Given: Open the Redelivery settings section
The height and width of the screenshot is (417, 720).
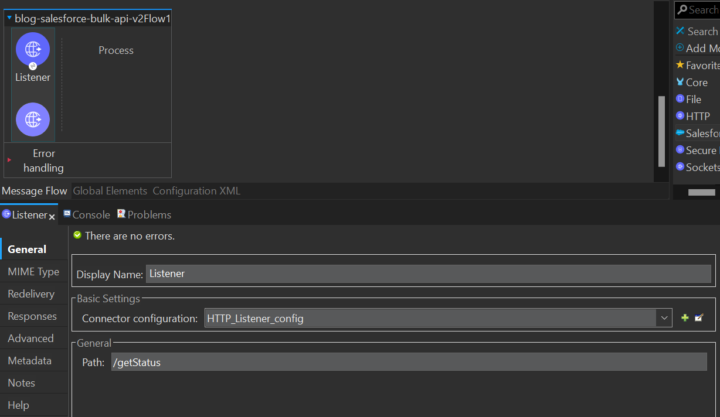Looking at the screenshot, I should (31, 294).
